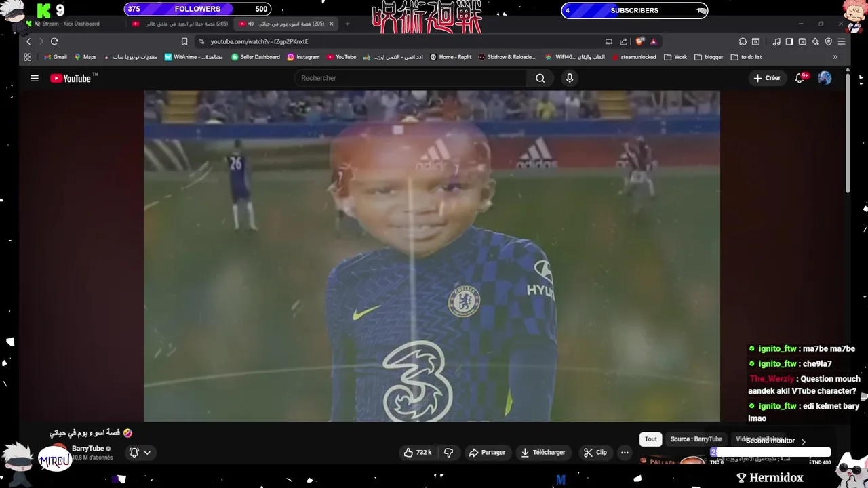Viewport: 868px width, 488px height.
Task: Focus the Rechercher search field
Action: pos(411,78)
